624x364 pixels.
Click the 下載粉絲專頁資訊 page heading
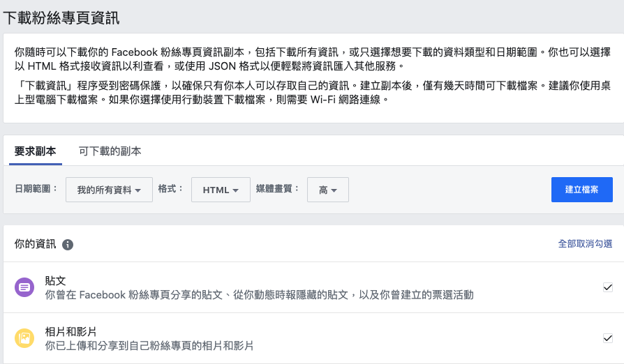pos(61,18)
